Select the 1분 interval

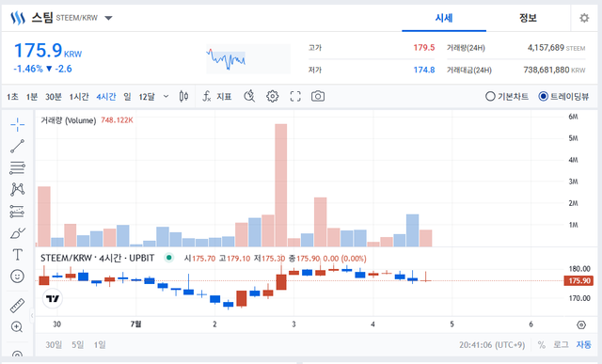point(32,97)
